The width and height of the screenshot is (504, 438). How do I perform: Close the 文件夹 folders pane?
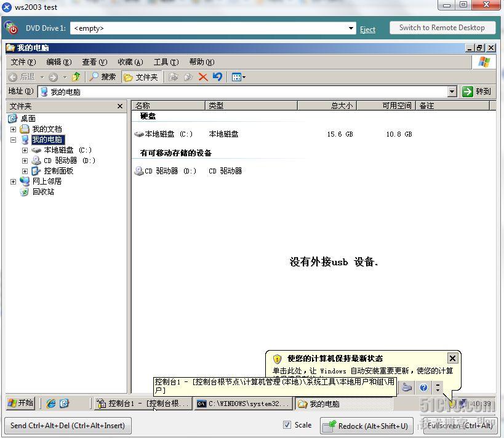point(120,106)
